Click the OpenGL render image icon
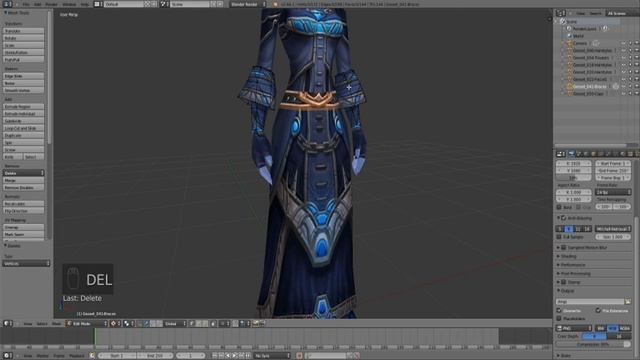640x360 pixels. tap(256, 323)
